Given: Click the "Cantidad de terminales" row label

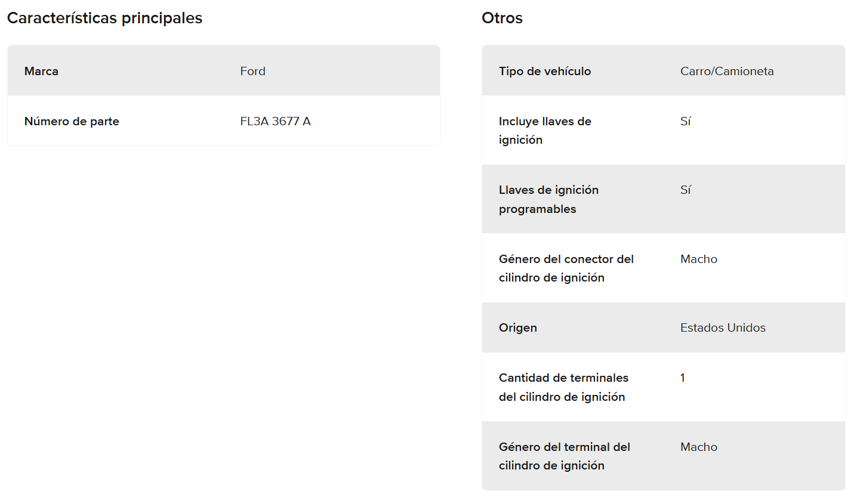Looking at the screenshot, I should click(563, 387).
